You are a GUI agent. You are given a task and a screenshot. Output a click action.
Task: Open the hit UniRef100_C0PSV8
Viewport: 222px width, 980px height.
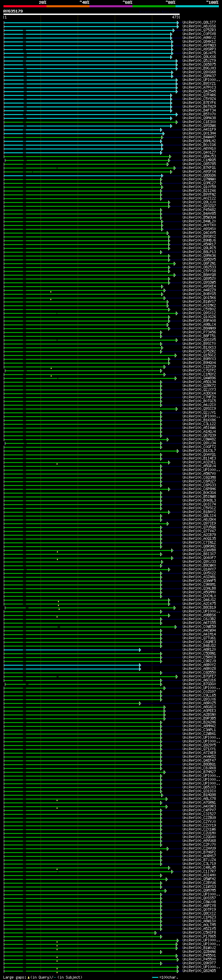pyautogui.click(x=199, y=34)
